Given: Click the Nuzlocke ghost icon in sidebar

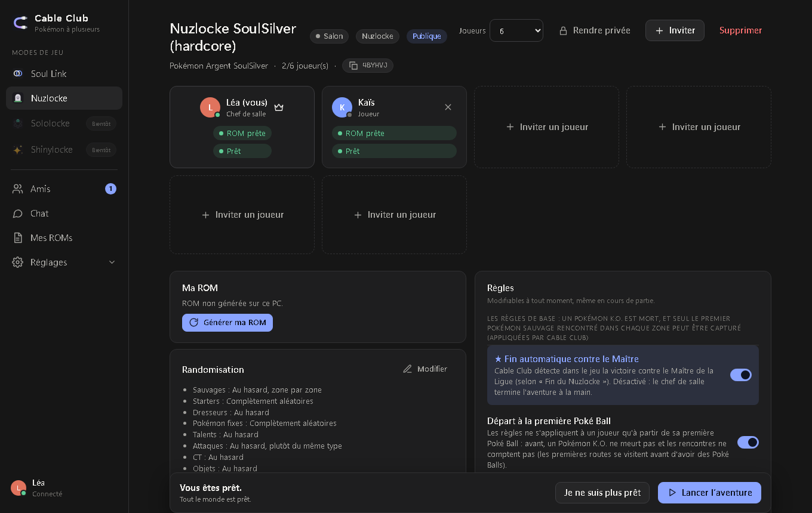Looking at the screenshot, I should (18, 98).
